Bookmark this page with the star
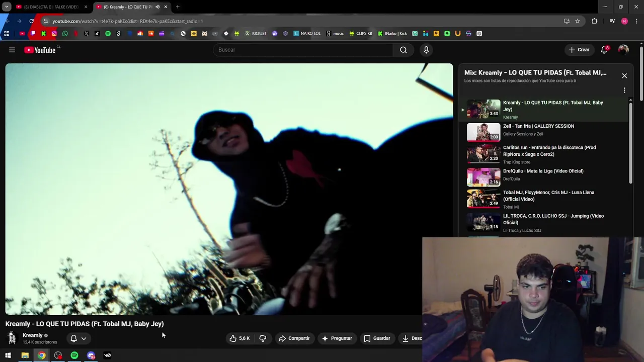644x362 pixels. [x=578, y=21]
